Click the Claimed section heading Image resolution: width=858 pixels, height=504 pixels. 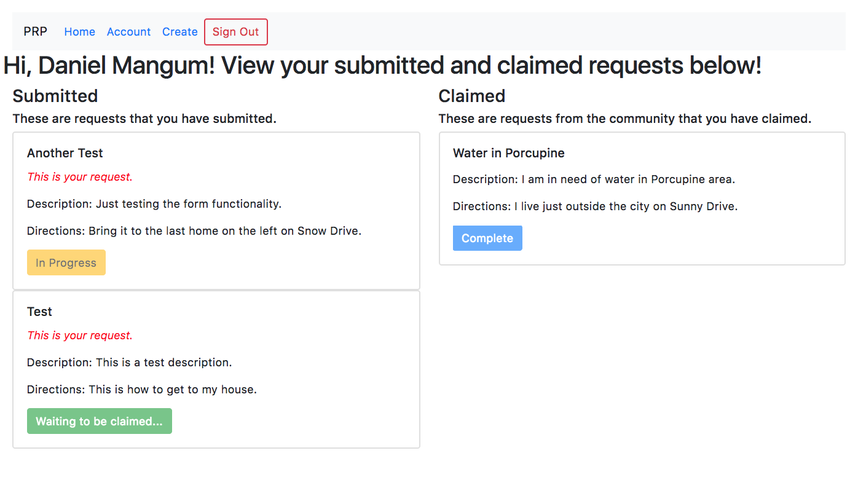471,96
